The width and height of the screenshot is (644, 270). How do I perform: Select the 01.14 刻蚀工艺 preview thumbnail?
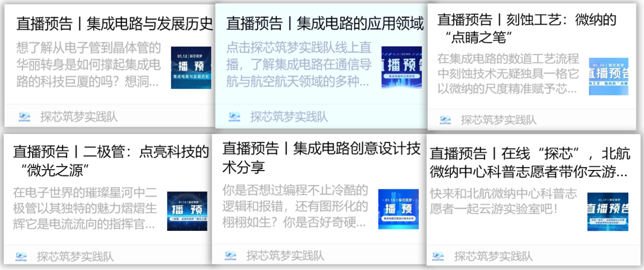(608, 76)
